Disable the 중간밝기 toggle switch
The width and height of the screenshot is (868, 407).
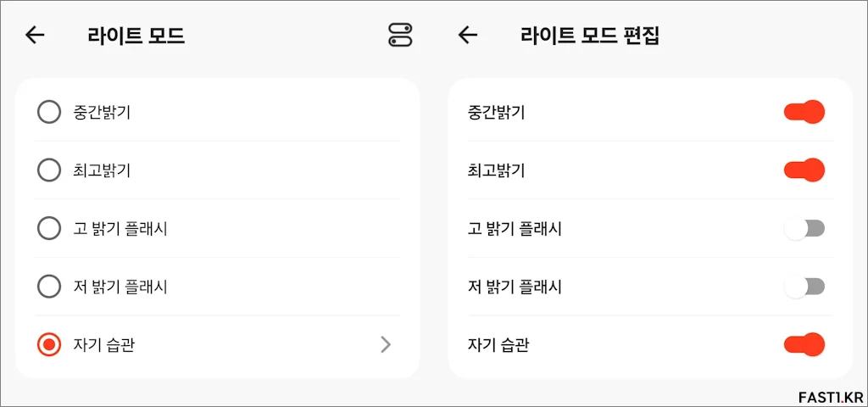point(804,113)
